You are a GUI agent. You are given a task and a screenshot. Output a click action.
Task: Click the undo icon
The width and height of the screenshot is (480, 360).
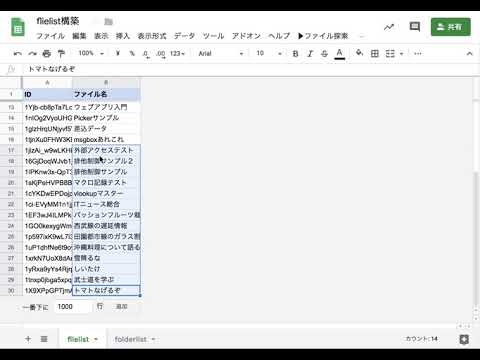pos(17,53)
